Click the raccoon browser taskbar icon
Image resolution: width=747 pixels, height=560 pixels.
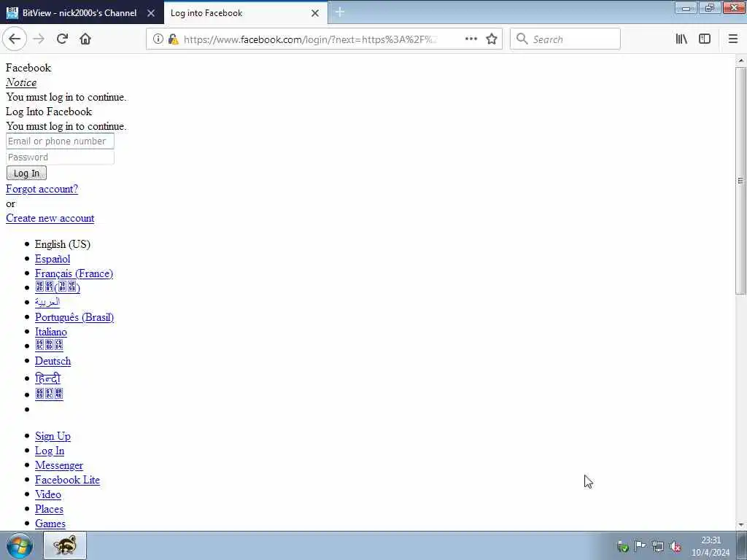(x=65, y=545)
